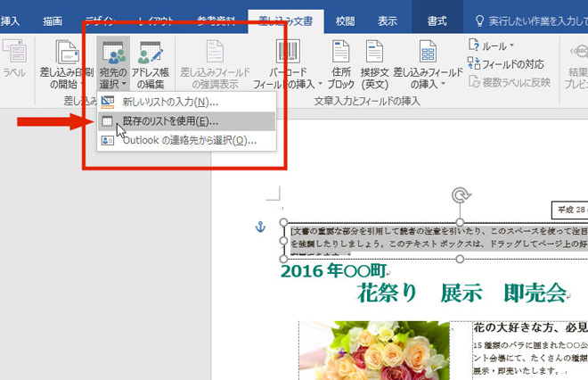Click 実行したい作業を入力 search box
This screenshot has width=588, height=380.
(531, 21)
